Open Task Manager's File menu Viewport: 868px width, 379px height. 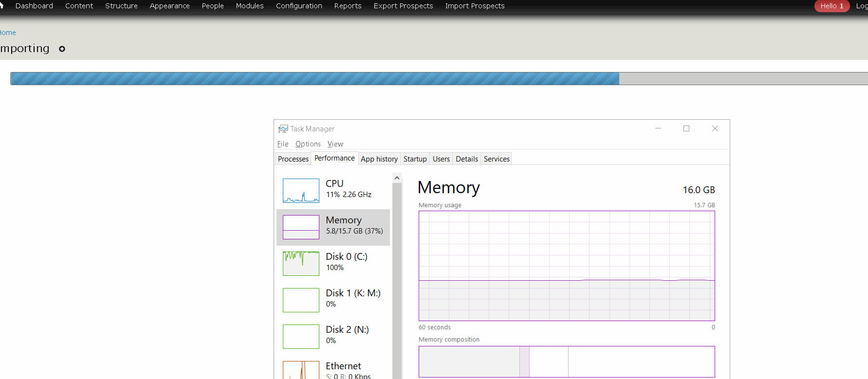283,144
